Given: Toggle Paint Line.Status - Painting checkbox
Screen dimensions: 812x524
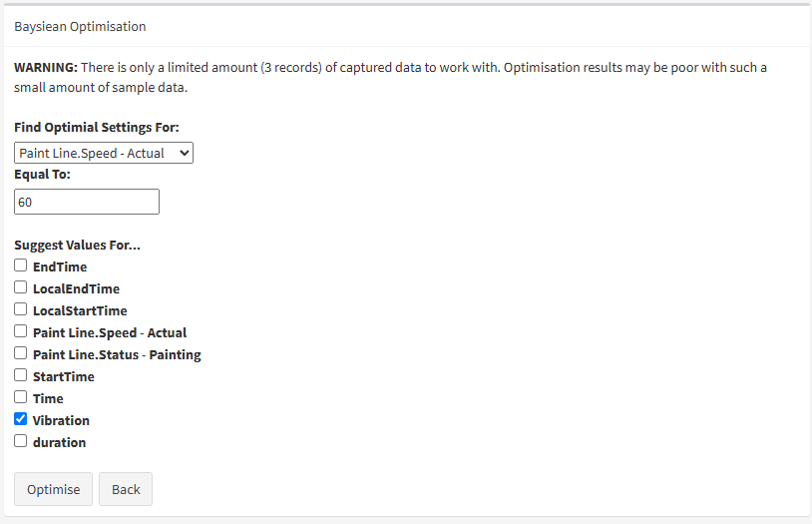Looking at the screenshot, I should (20, 353).
